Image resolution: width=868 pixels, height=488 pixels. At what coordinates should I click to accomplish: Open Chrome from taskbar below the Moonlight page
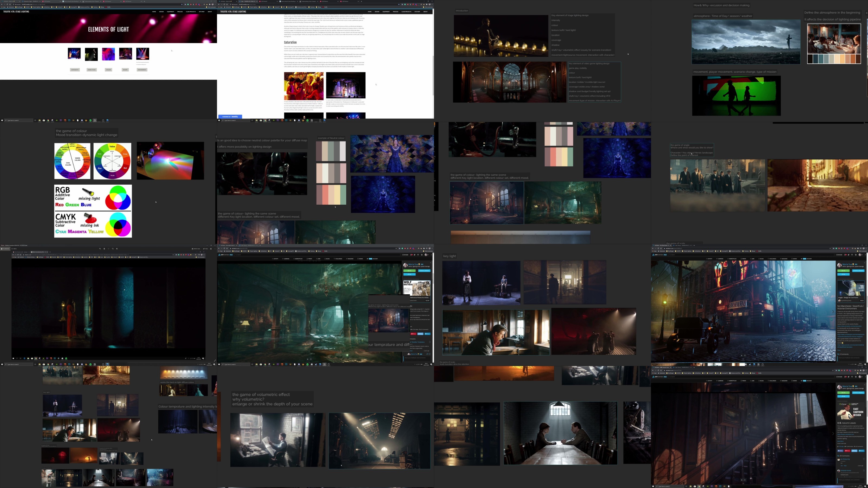pos(265,364)
